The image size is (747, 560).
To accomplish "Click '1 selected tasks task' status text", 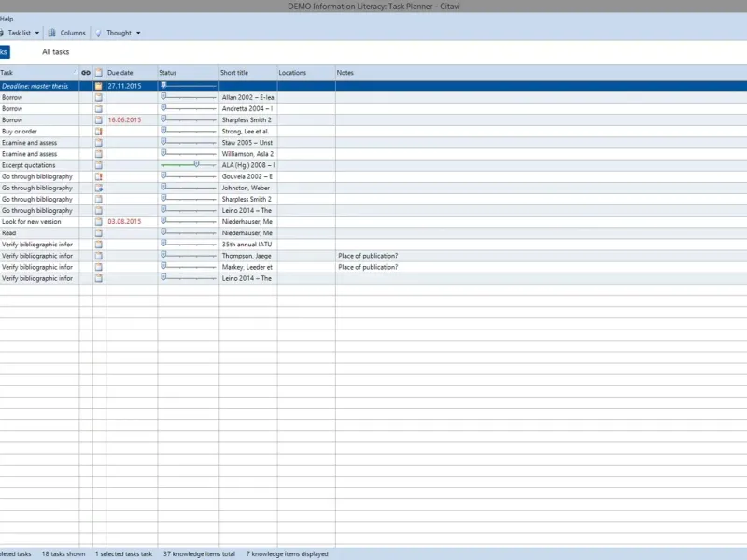I will [124, 553].
